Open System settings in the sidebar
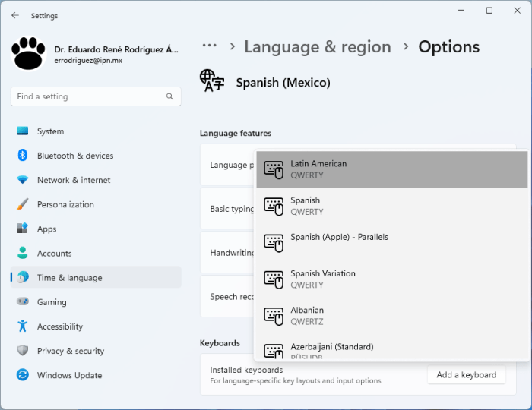532x410 pixels. coord(50,131)
